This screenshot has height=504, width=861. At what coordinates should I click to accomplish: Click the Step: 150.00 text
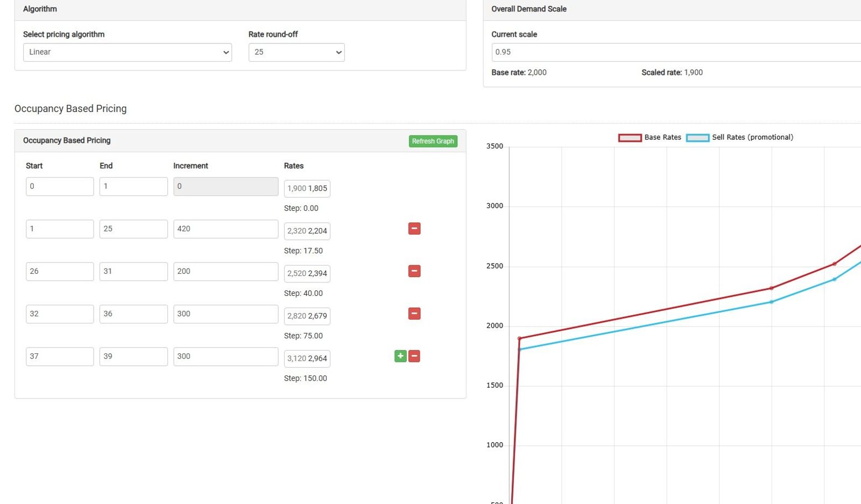point(306,378)
